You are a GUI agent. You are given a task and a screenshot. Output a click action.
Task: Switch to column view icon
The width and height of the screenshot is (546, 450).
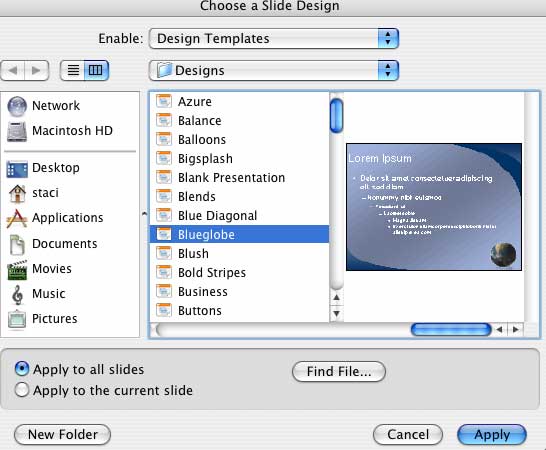(96, 70)
